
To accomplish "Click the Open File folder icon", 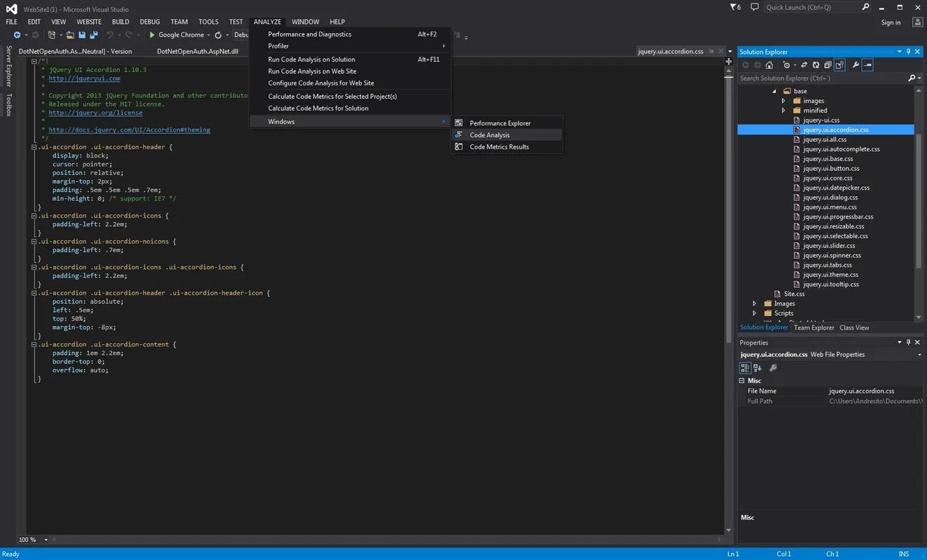I will pos(70,35).
